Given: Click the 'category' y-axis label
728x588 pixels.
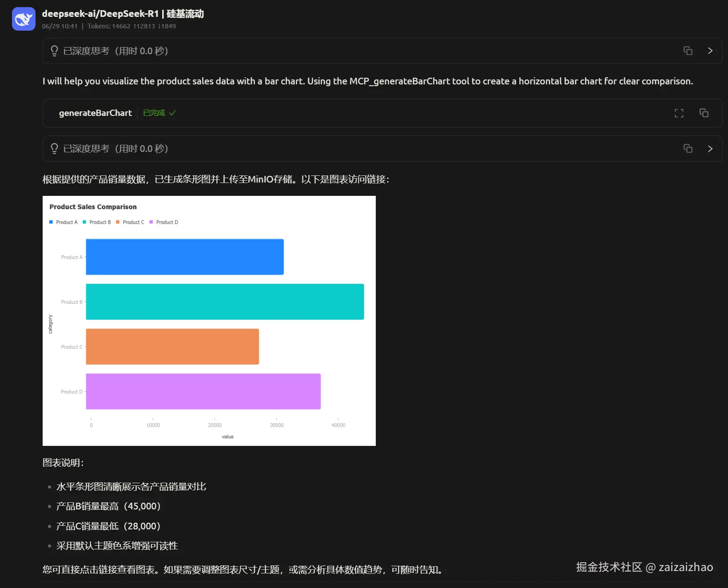Looking at the screenshot, I should pos(50,324).
